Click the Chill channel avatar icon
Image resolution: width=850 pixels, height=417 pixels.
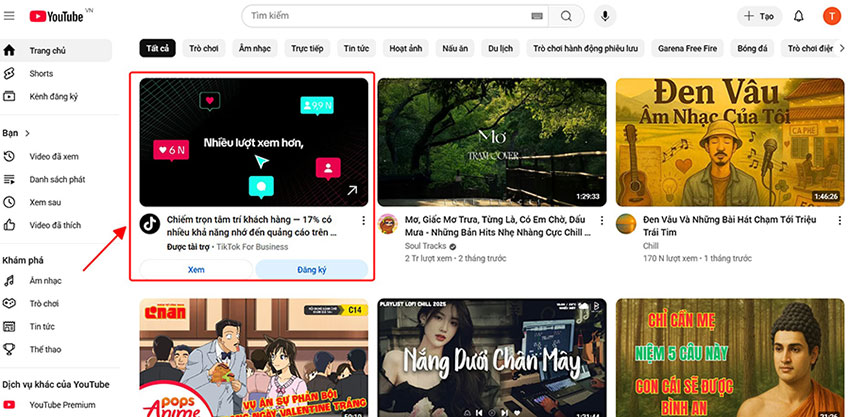[626, 224]
